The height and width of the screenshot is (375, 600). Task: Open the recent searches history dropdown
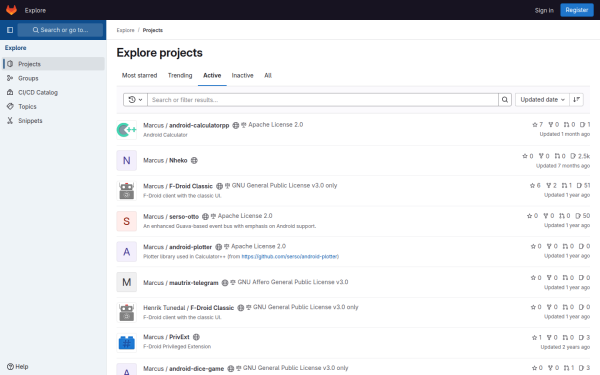pos(135,99)
